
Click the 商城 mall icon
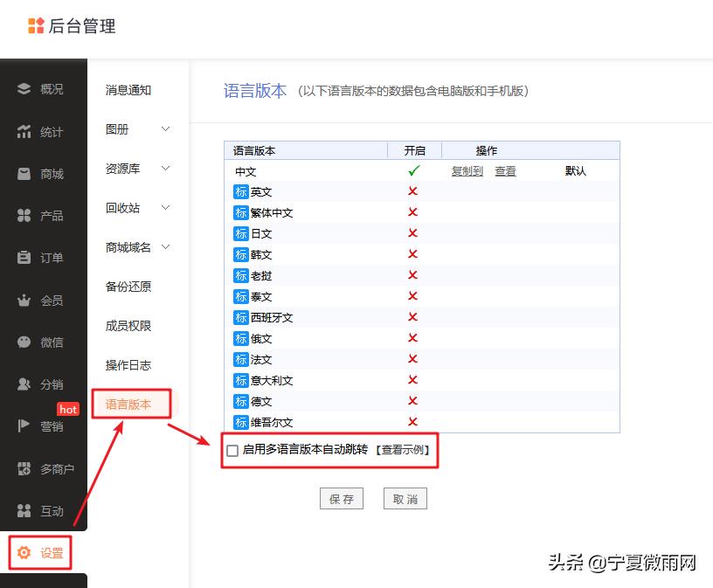tap(23, 173)
